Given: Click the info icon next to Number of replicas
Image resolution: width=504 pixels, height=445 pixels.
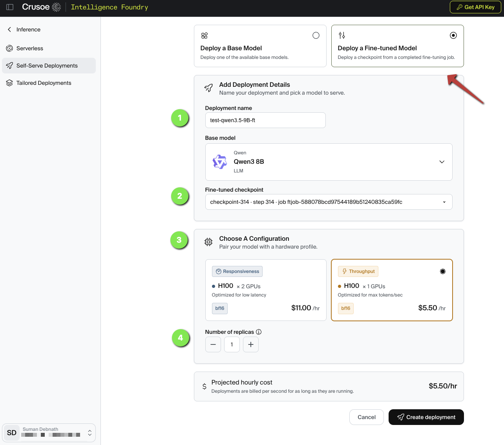Looking at the screenshot, I should 259,332.
